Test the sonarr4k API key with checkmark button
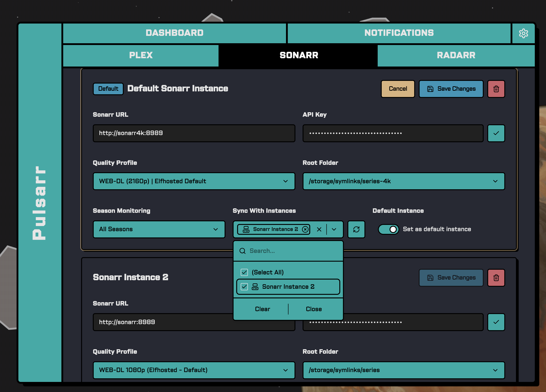Image resolution: width=546 pixels, height=392 pixels. (496, 133)
